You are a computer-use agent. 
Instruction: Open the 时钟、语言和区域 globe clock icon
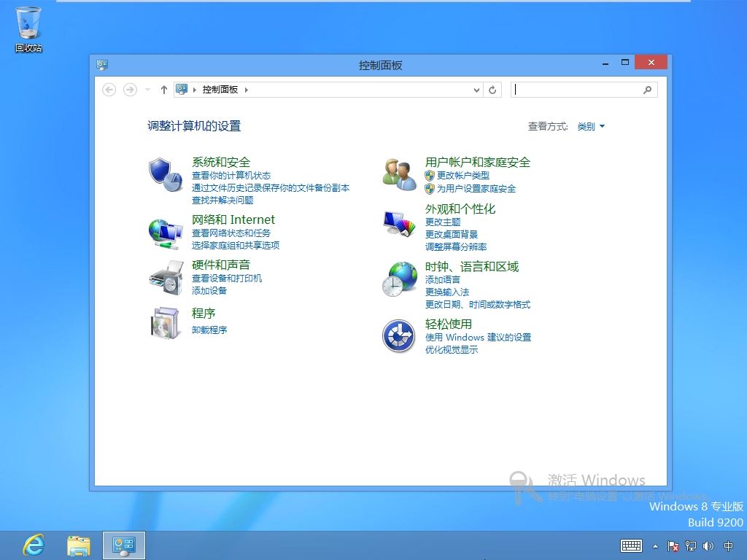(399, 279)
